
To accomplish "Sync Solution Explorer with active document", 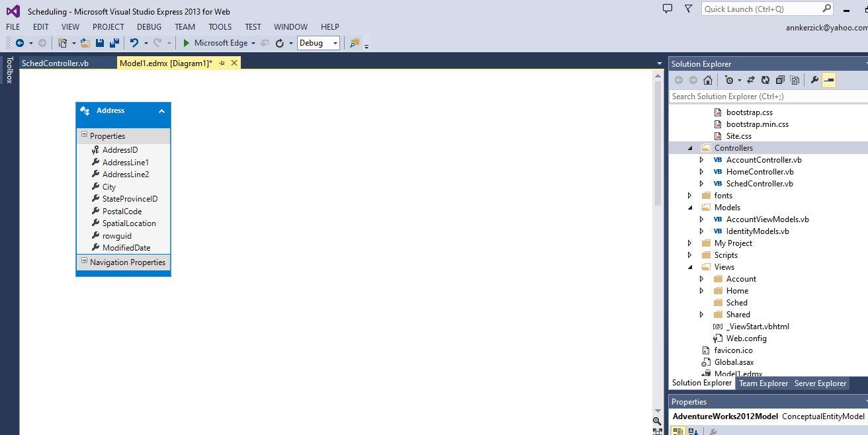I will (x=751, y=79).
